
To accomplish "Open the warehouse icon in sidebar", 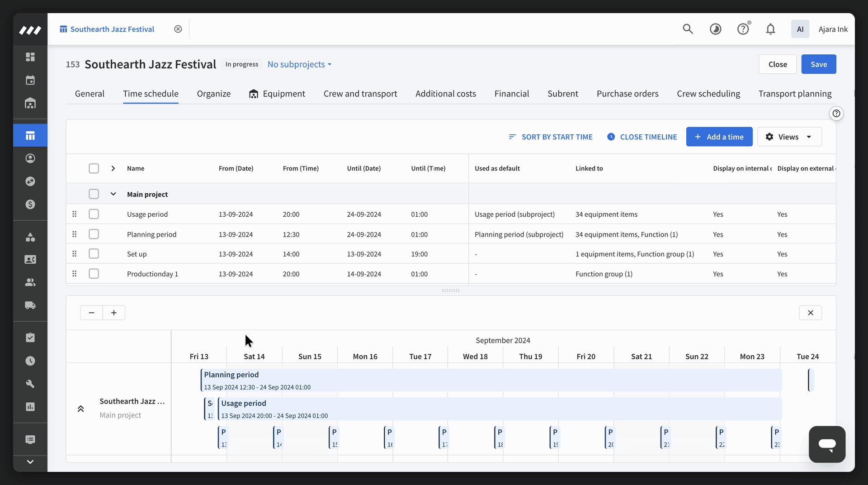I will click(x=30, y=103).
